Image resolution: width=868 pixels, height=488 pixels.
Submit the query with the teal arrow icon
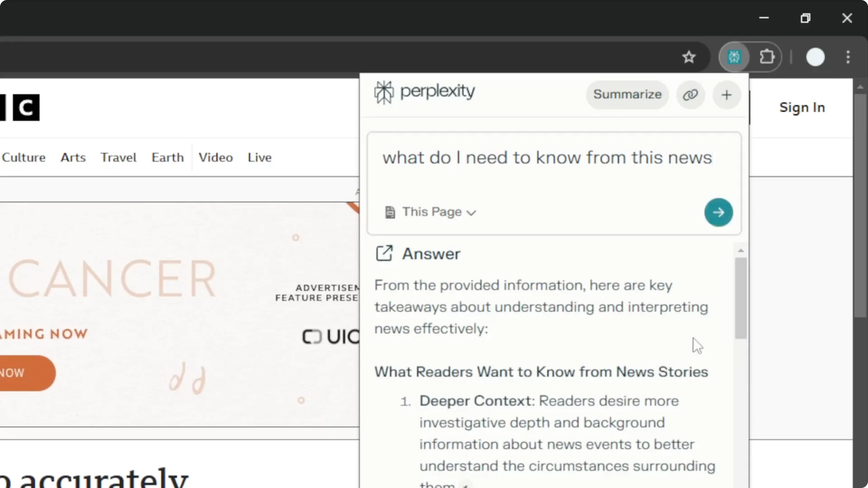tap(718, 212)
